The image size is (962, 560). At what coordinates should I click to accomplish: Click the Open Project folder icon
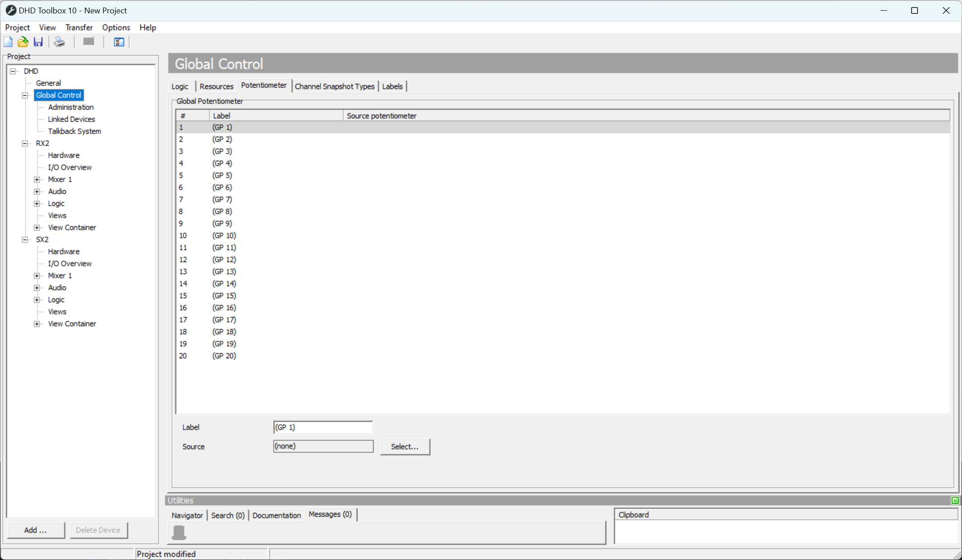pyautogui.click(x=23, y=42)
